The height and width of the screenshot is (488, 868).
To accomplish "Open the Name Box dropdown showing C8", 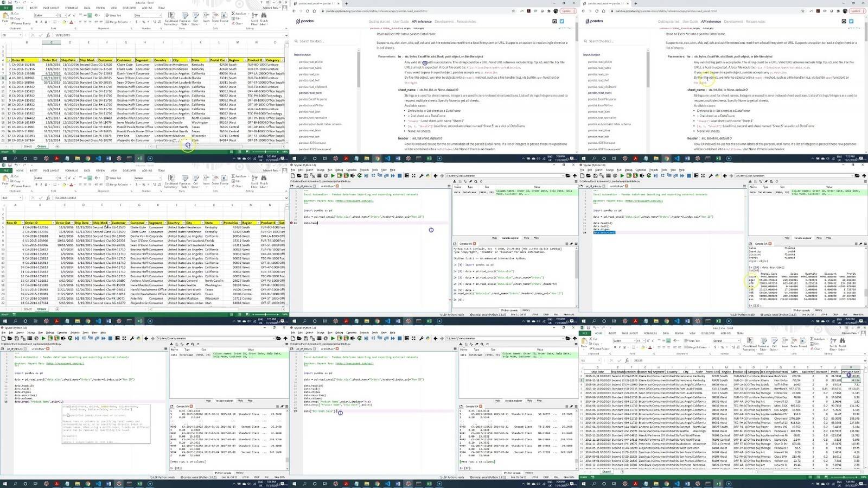I will (x=21, y=35).
